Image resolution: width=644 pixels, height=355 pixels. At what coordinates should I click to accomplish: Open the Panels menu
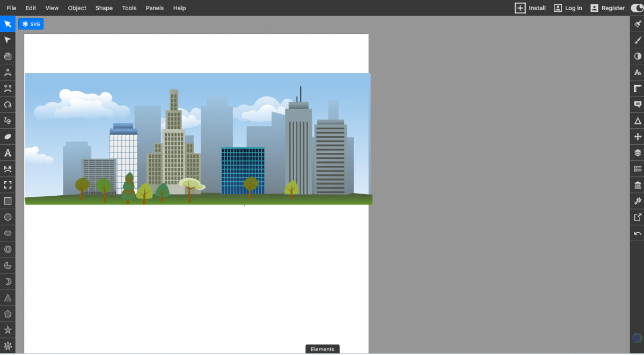(x=155, y=8)
